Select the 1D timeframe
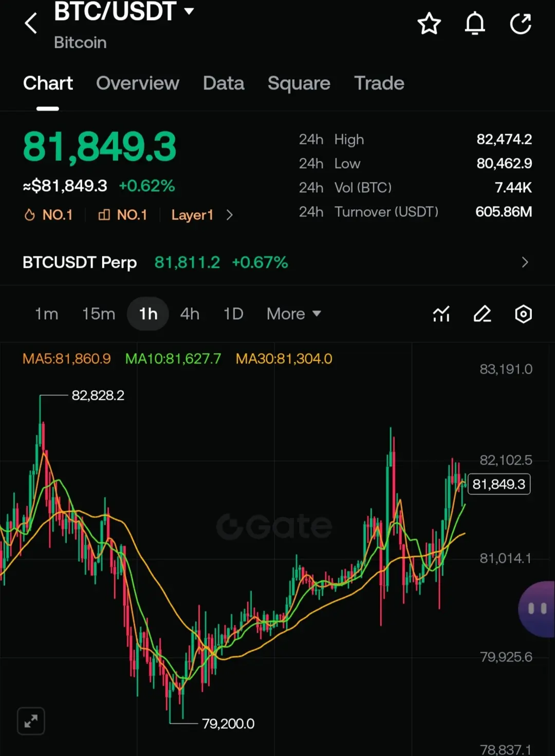The width and height of the screenshot is (555, 756). (x=233, y=314)
